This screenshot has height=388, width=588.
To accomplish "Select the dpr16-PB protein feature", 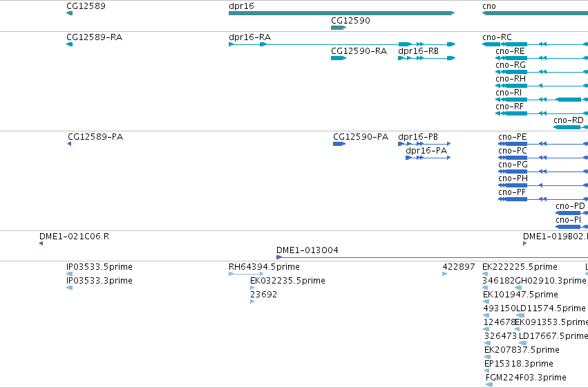I will coord(424,144).
